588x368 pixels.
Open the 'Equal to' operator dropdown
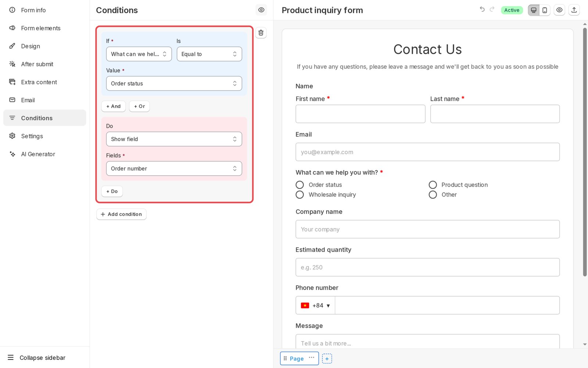pyautogui.click(x=209, y=54)
